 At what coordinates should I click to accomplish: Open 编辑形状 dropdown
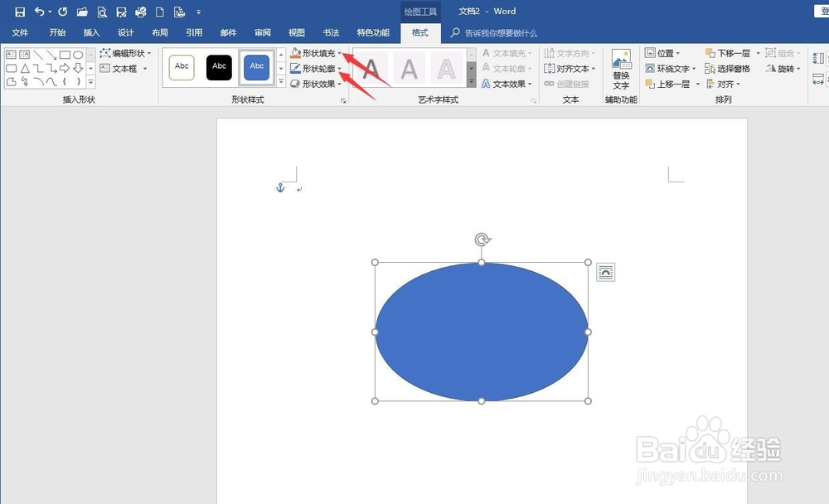pos(126,53)
